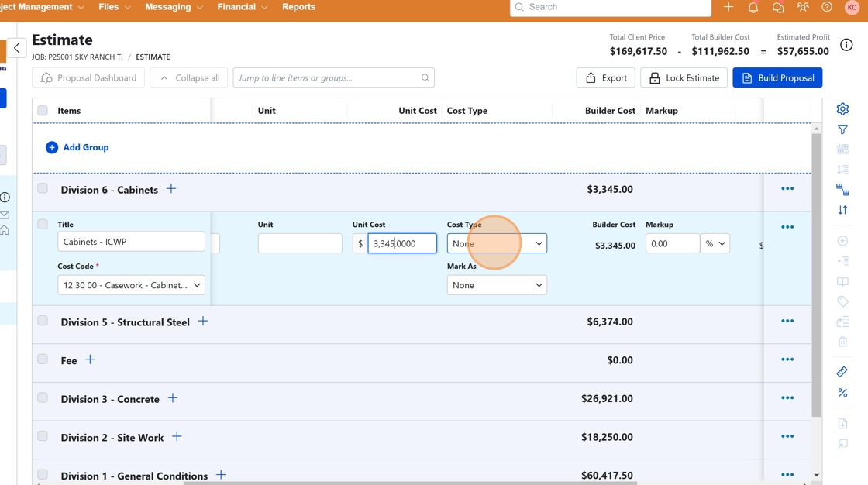The width and height of the screenshot is (868, 485).
Task: Add item to Division 1 - General Conditions
Action: [221, 474]
